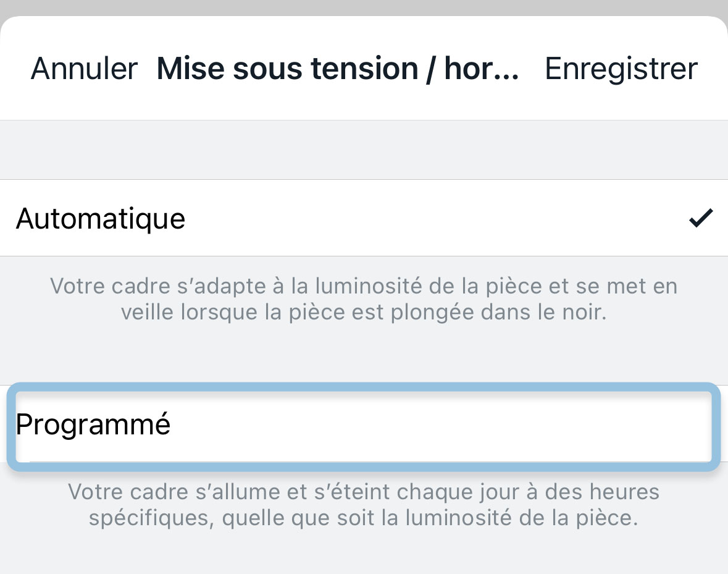
Task: Click the Programmé description about specific hours
Action: pos(364,505)
